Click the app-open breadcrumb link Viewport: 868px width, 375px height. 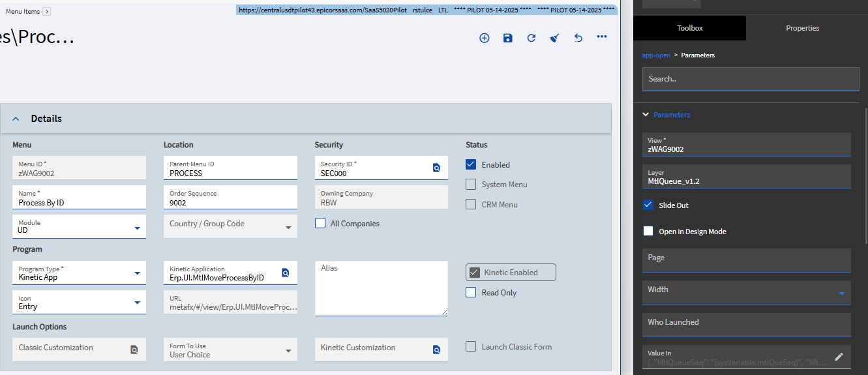click(656, 55)
